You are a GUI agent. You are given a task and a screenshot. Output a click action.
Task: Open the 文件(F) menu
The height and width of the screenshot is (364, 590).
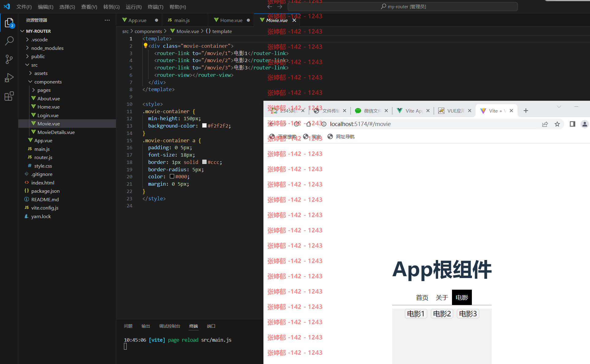(24, 7)
